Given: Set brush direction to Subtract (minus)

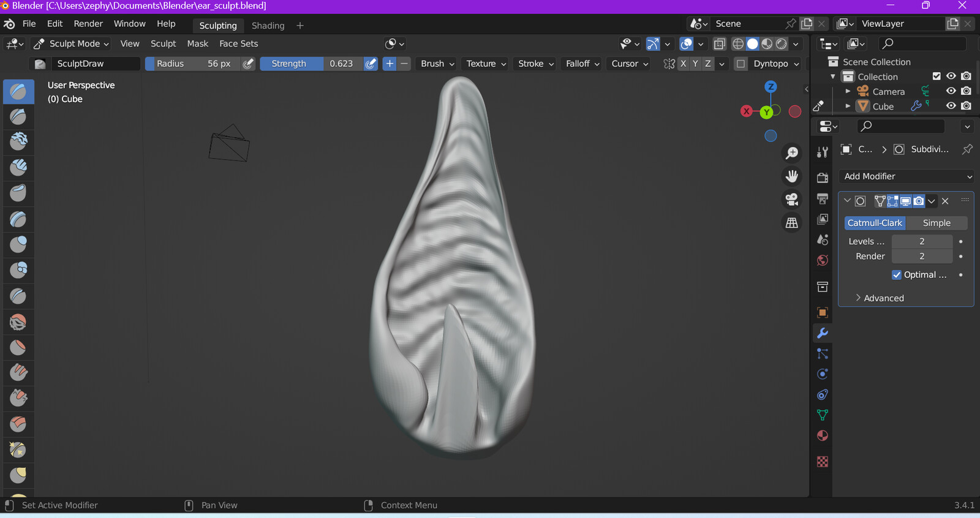Looking at the screenshot, I should point(404,64).
